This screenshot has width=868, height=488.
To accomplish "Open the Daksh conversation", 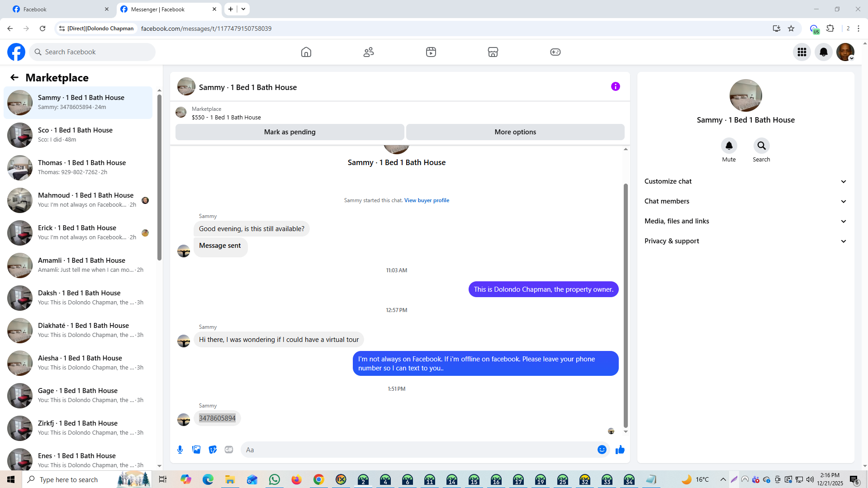I will (78, 298).
